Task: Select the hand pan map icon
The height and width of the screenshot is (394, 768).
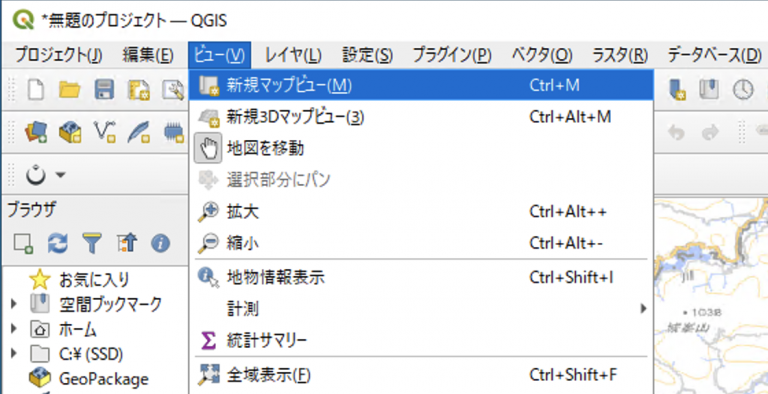Action: [209, 148]
